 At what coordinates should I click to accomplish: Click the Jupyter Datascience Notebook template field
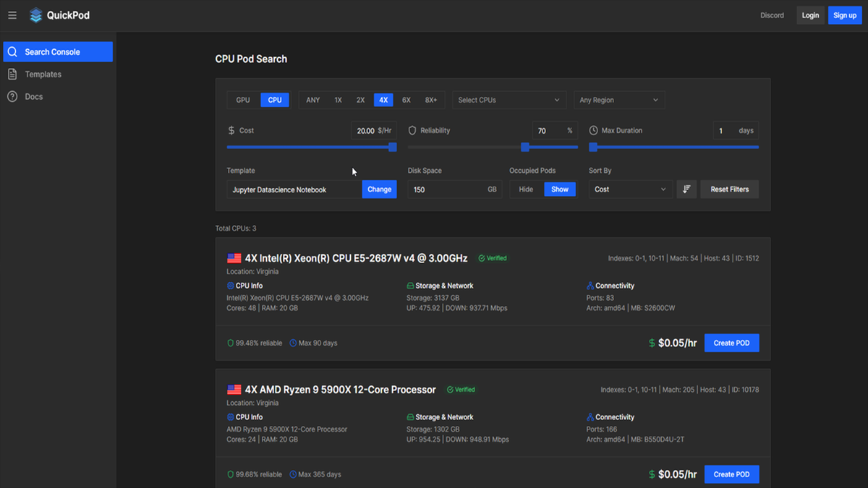[294, 189]
